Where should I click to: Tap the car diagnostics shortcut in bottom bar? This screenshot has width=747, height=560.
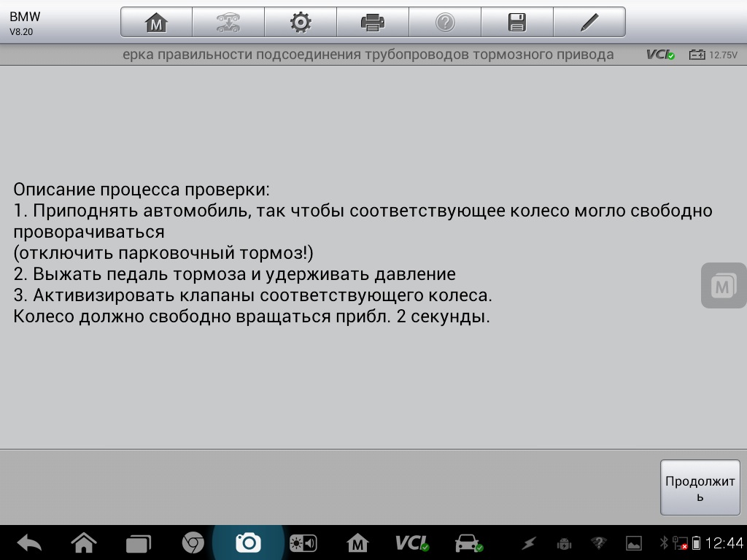(468, 543)
